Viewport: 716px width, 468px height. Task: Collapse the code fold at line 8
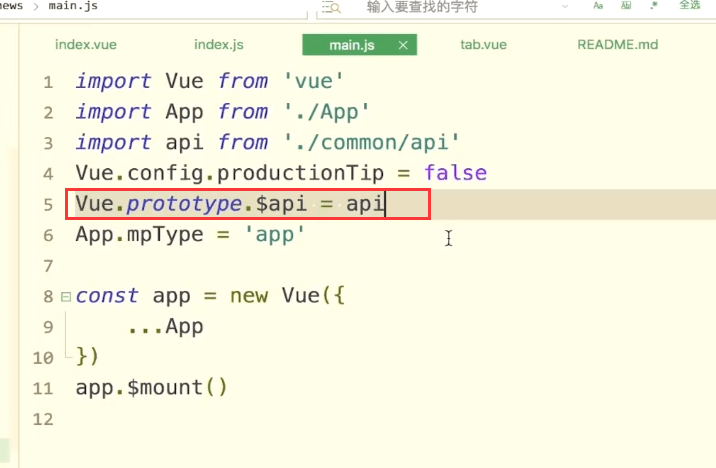(x=66, y=297)
